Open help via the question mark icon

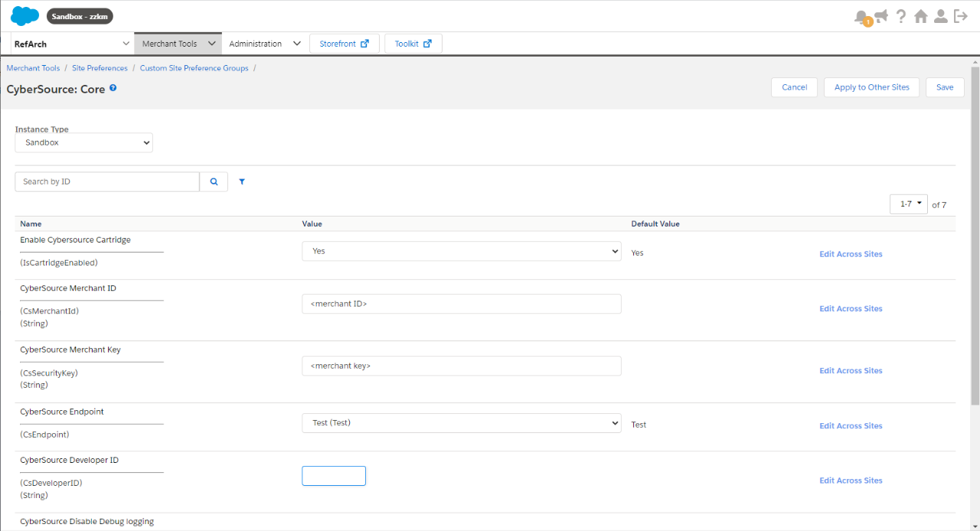tap(901, 16)
